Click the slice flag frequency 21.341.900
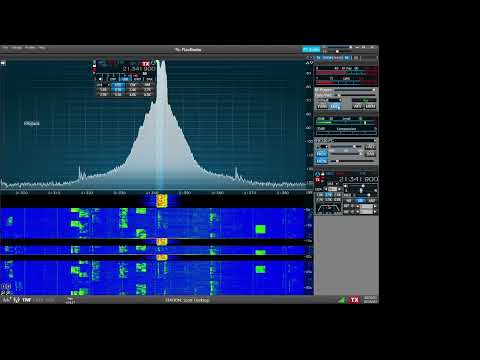480x360 pixels. tap(139, 69)
